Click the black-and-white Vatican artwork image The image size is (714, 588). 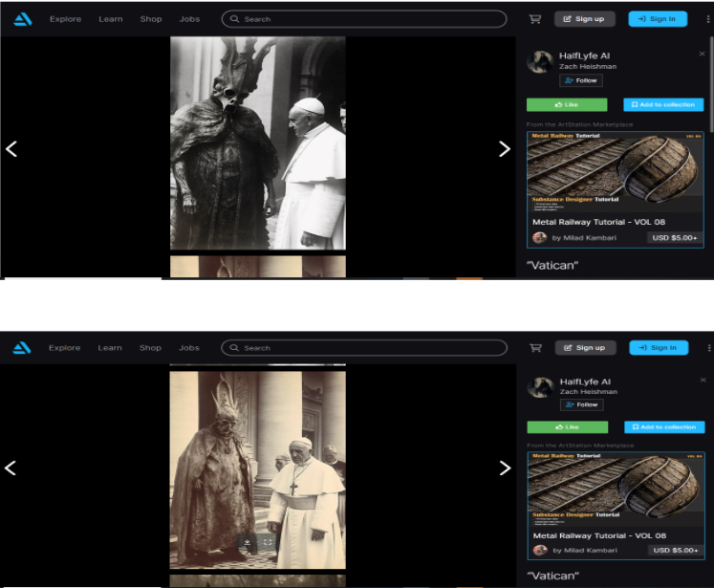258,143
